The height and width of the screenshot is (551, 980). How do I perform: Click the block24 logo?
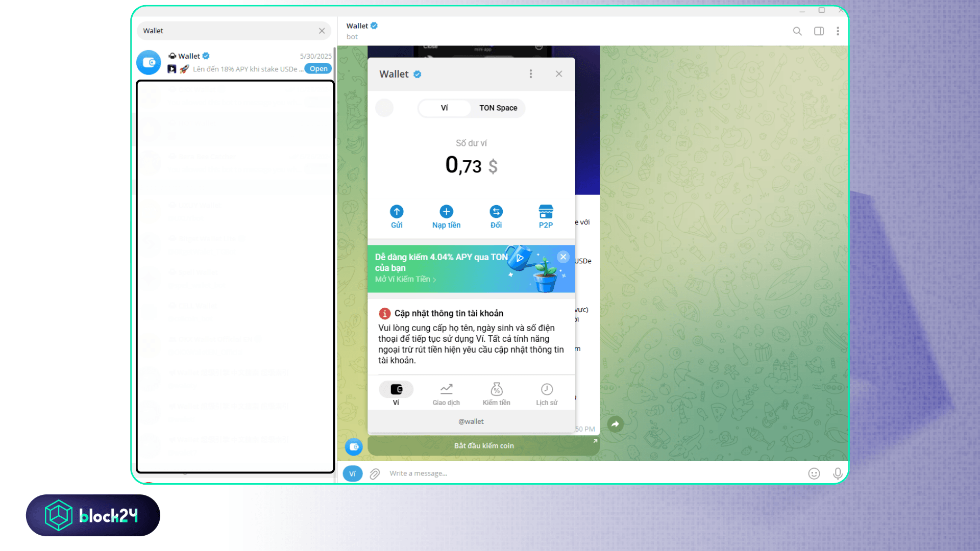(93, 515)
